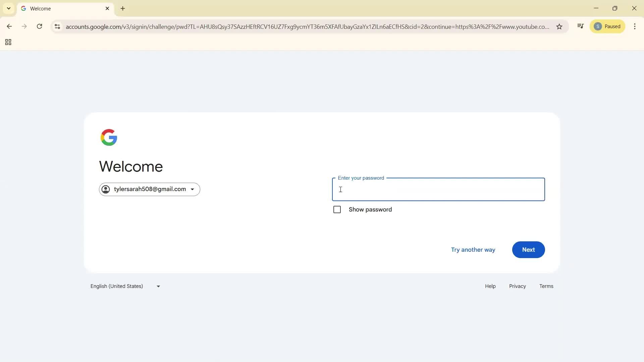Image resolution: width=644 pixels, height=362 pixels.
Task: Bookmark this page with the star icon
Action: pos(559,27)
